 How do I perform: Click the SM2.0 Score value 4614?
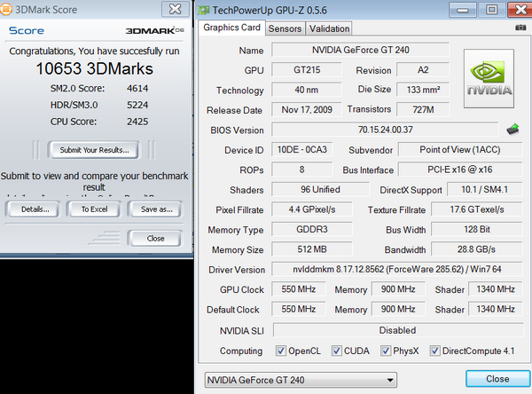coord(137,89)
